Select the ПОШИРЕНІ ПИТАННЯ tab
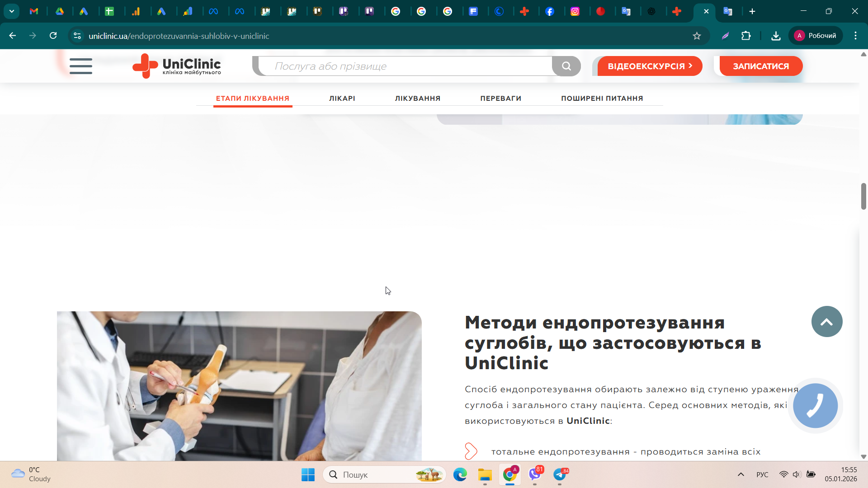The image size is (868, 488). pos(602,99)
